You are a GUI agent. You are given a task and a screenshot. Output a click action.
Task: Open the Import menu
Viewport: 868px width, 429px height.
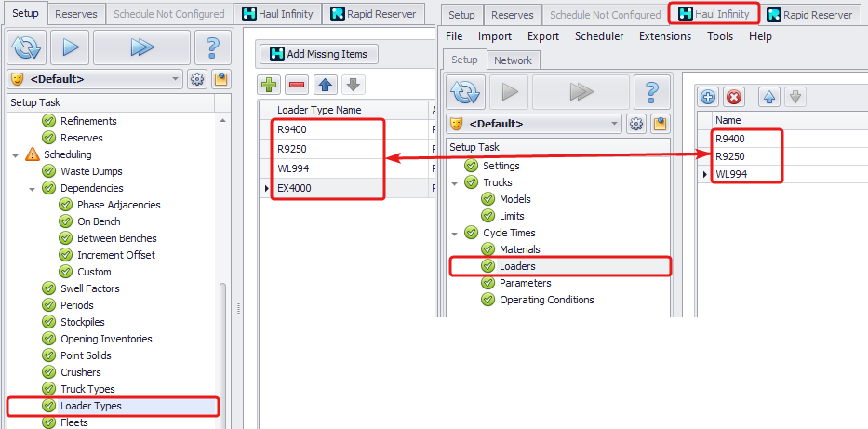click(x=495, y=36)
